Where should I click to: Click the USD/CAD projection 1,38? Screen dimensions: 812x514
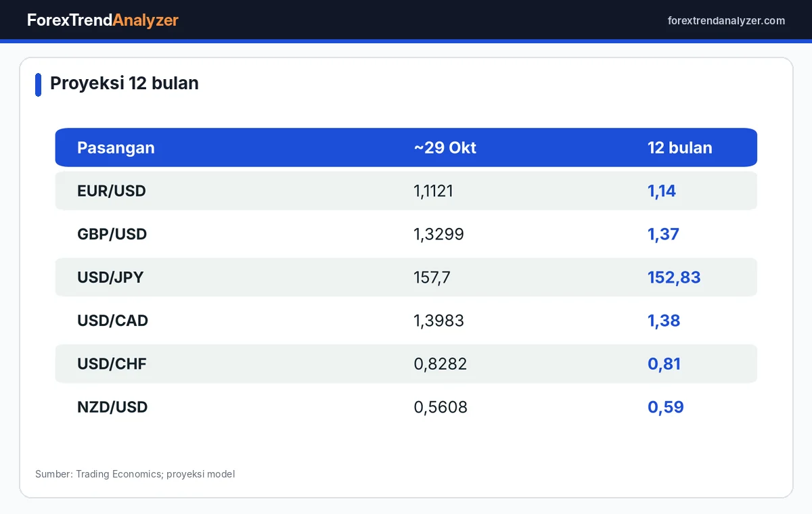(x=664, y=321)
